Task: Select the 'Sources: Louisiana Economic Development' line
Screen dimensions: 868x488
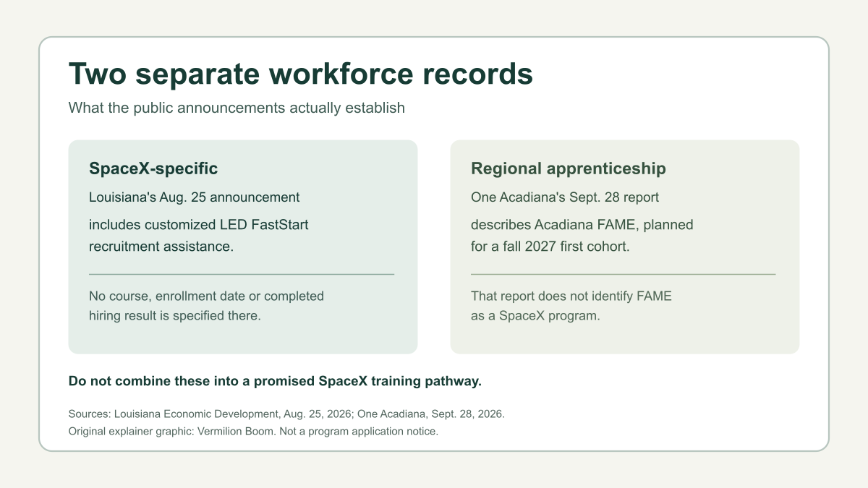Action: coord(286,415)
